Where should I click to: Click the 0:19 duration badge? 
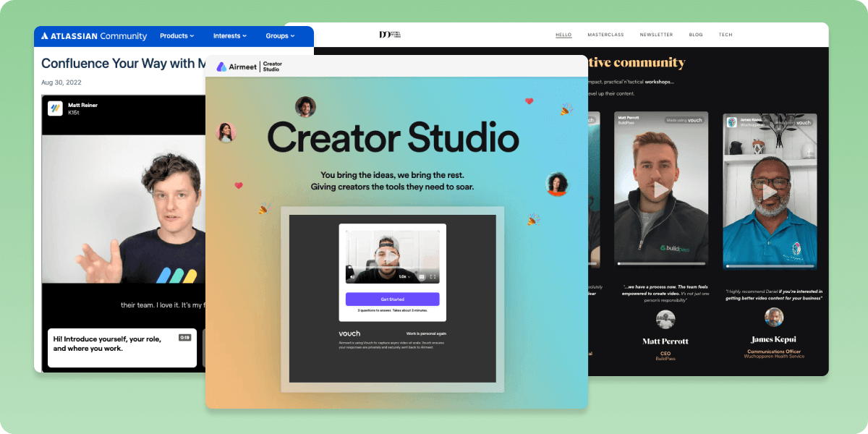(x=184, y=338)
